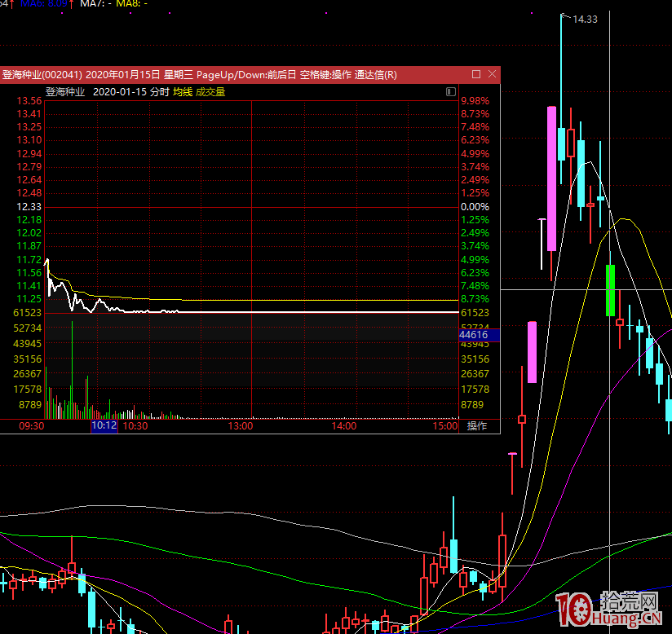Close the 登海种业 intraday popup window
672x634 pixels.
coord(492,74)
